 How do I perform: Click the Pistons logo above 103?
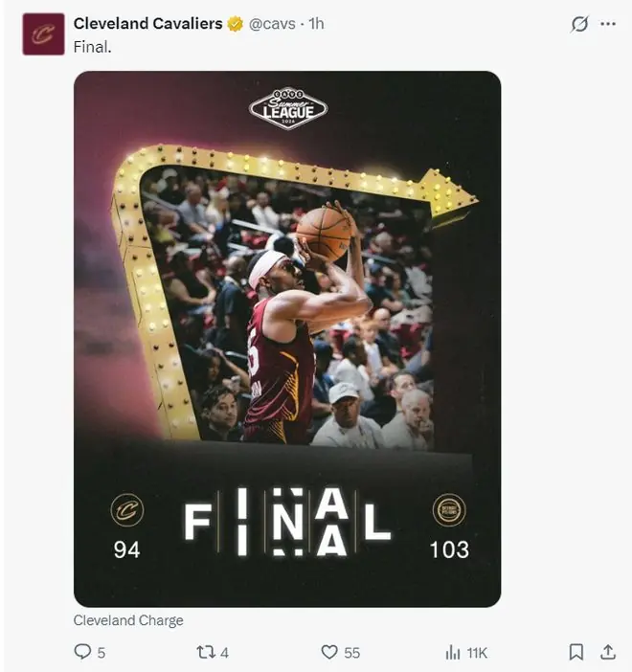click(x=449, y=510)
